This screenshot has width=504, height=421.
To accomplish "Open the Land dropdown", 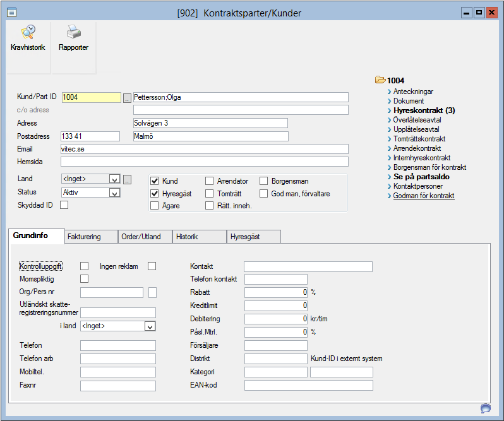I will click(x=114, y=179).
